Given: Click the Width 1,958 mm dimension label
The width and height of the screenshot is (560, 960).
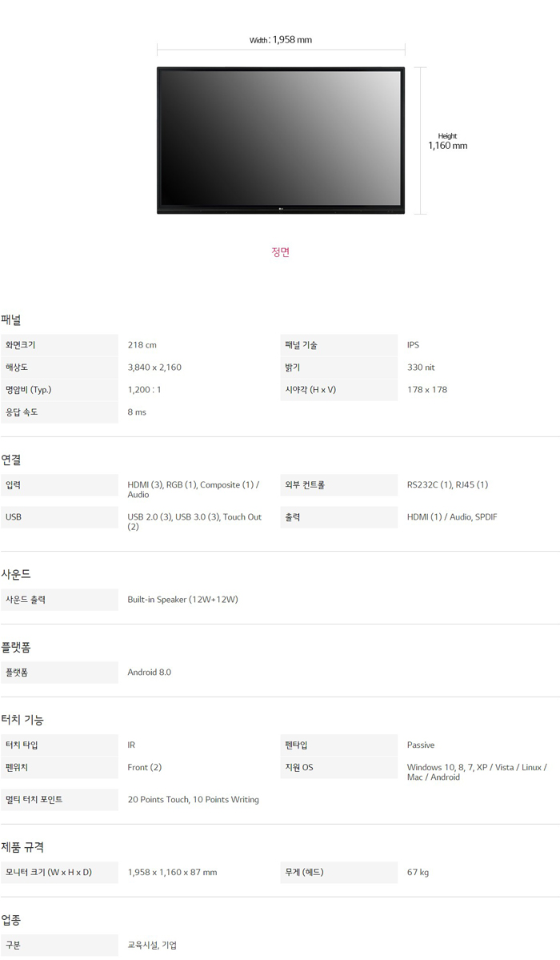Looking at the screenshot, I should pos(280,40).
